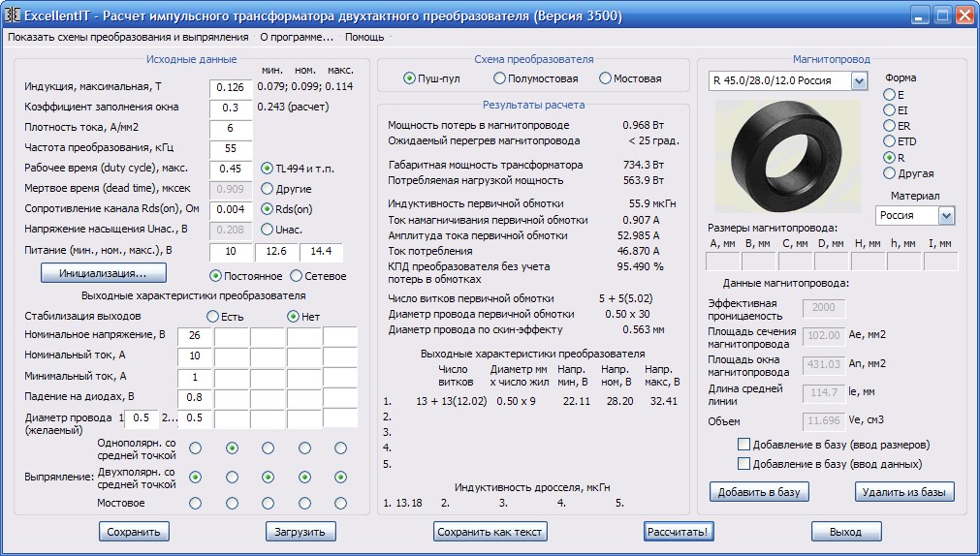980x556 pixels.
Task: Tick Добавление в базу (ввод данных) checkbox
Action: [x=744, y=464]
